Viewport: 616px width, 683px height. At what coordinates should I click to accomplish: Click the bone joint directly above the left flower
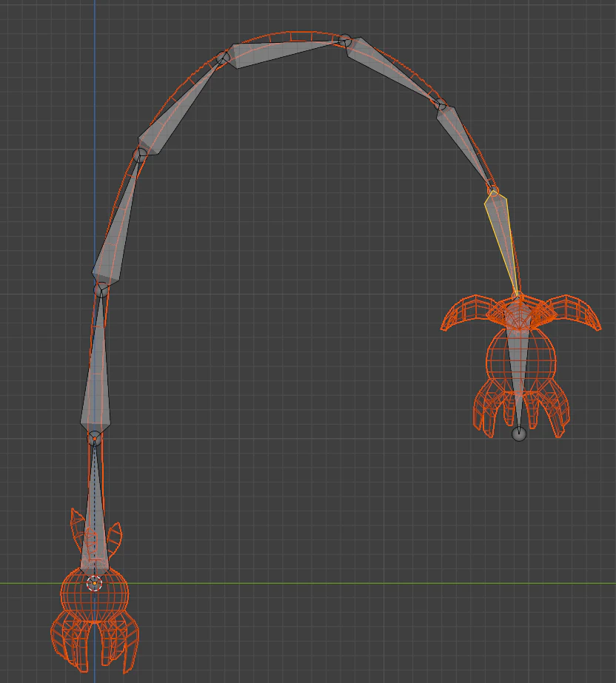[x=94, y=438]
